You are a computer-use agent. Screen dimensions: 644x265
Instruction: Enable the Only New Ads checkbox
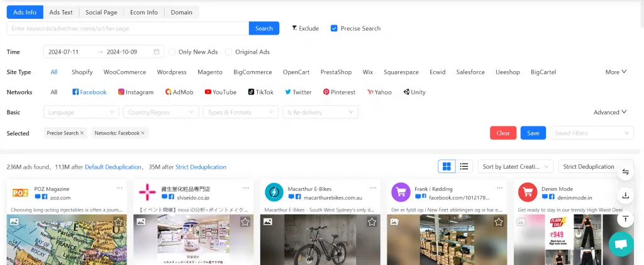[x=172, y=52]
